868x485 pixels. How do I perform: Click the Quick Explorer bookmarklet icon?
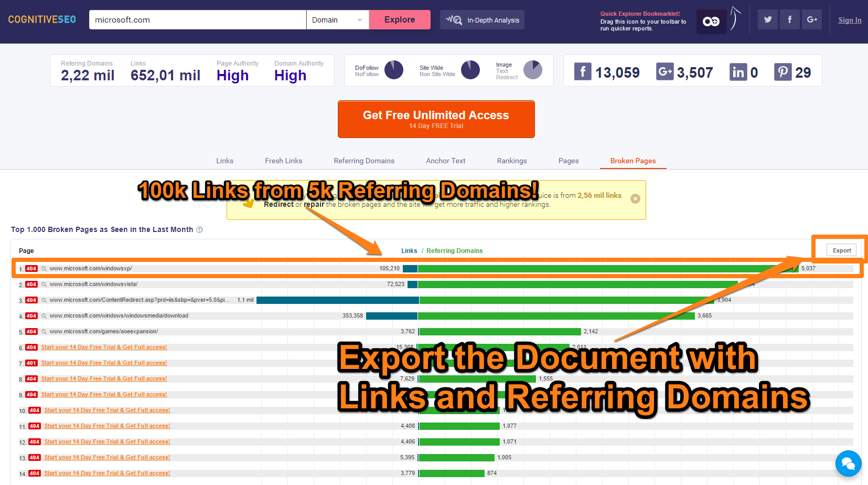[711, 22]
